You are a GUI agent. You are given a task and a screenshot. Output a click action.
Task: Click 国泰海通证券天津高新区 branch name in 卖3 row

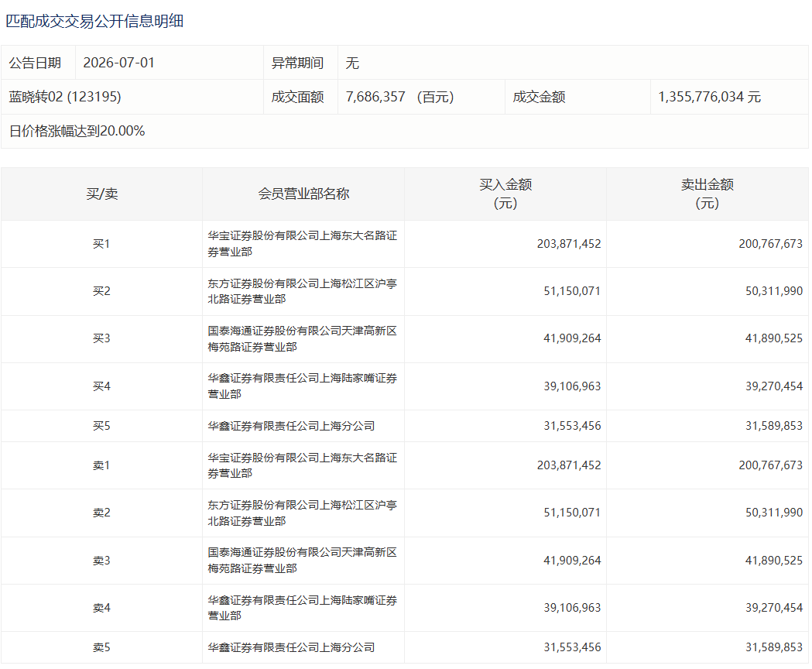tap(303, 560)
